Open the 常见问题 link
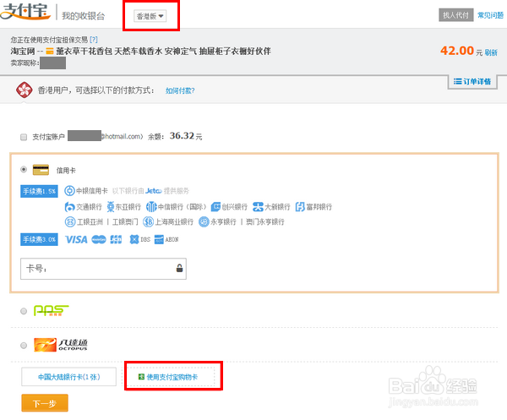 (490, 15)
